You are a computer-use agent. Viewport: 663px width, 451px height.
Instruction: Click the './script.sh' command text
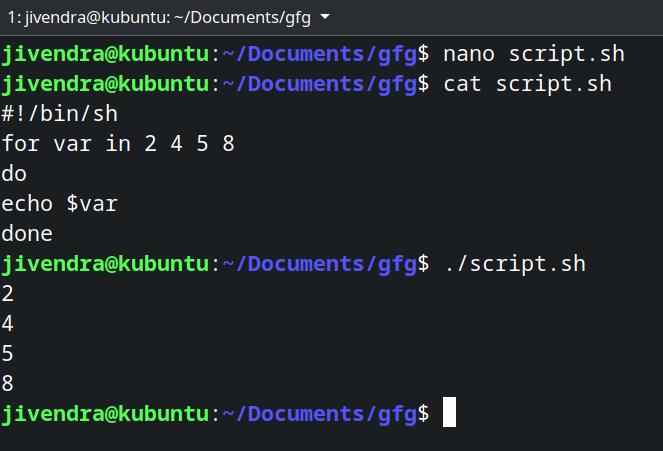click(513, 264)
